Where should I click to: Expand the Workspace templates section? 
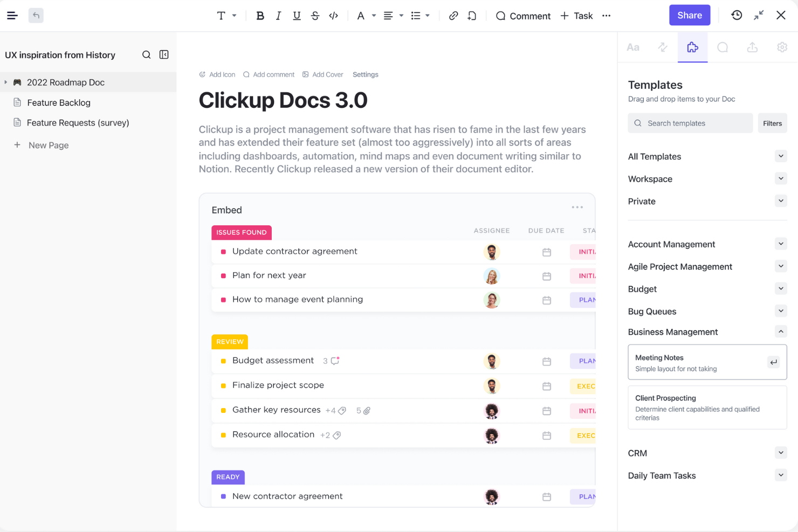tap(781, 178)
